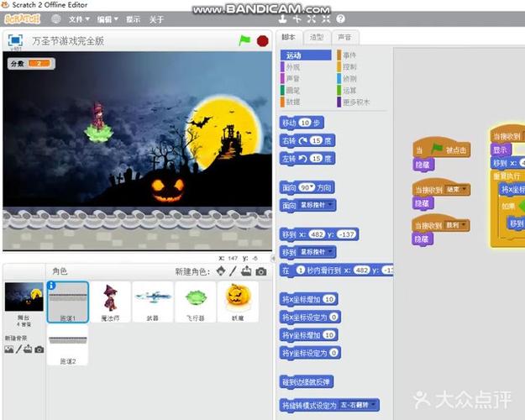Select the purple 声音 block category
525x420 pixels.
(306, 79)
